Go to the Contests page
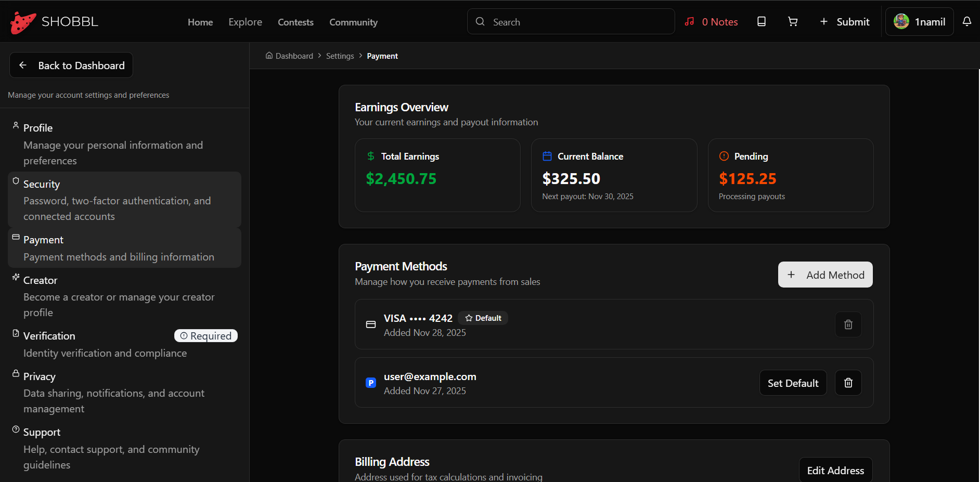The image size is (980, 482). point(295,22)
